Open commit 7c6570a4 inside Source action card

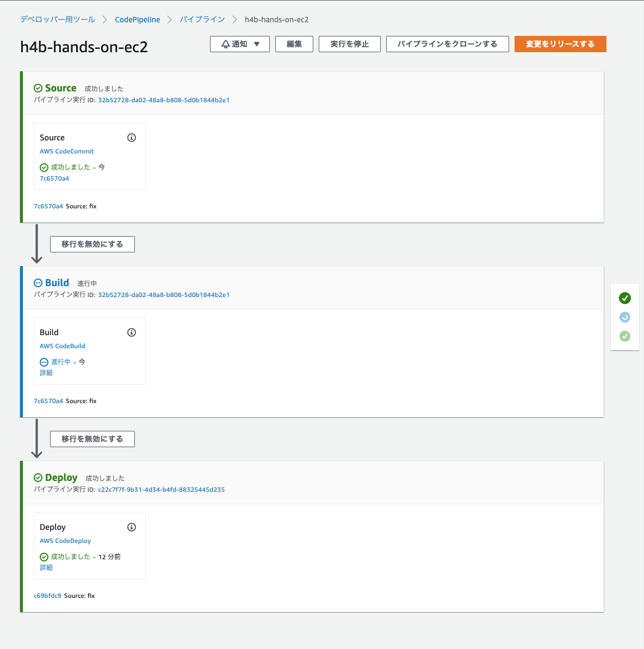coord(54,178)
